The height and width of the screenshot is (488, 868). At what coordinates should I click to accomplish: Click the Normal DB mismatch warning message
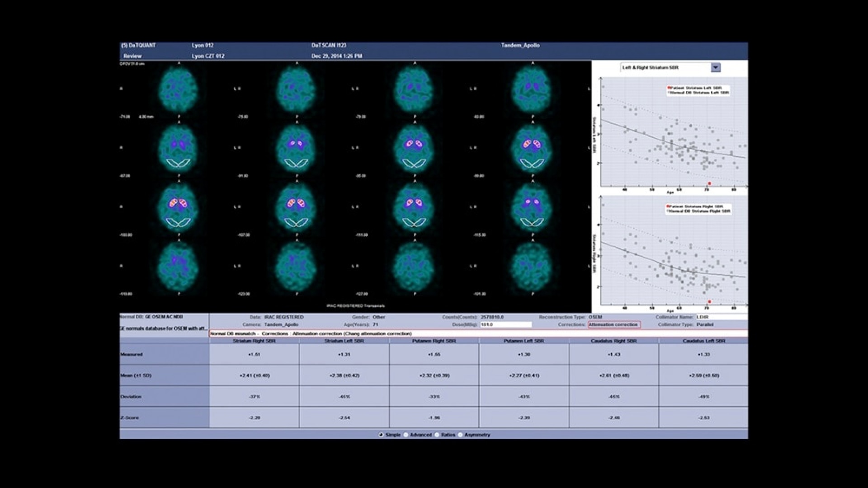pos(311,333)
